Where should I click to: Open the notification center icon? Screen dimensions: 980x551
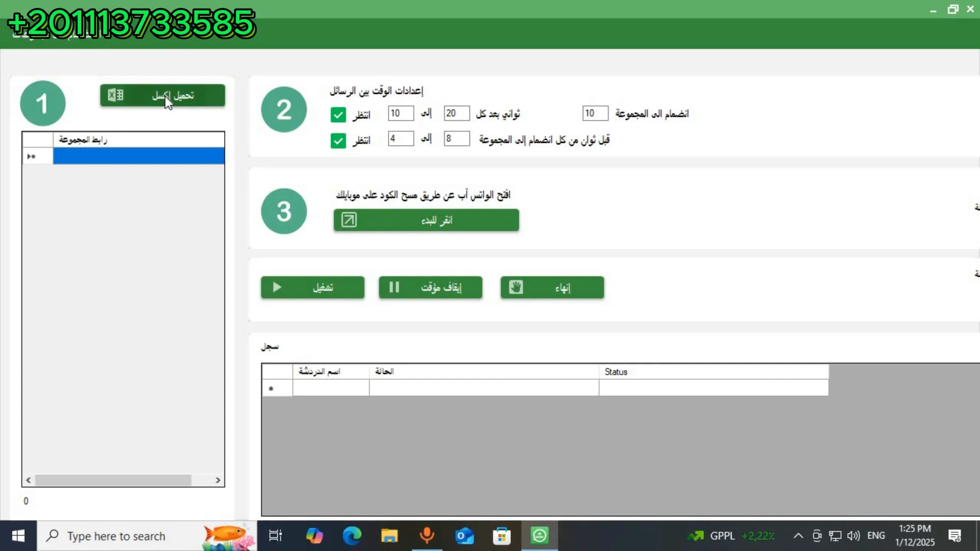(x=954, y=536)
